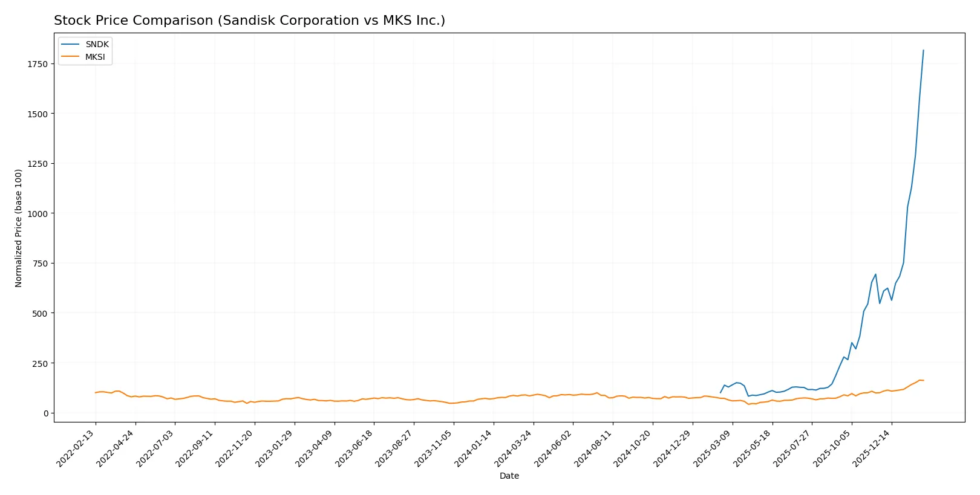Select MKSI legend entry
The width and height of the screenshot is (980, 495).
point(83,57)
